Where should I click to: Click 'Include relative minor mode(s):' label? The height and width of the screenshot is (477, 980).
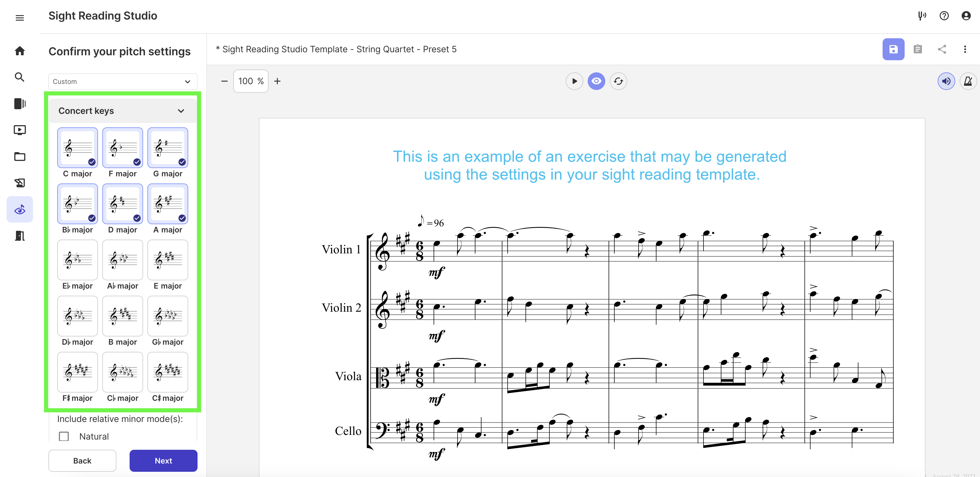pos(120,419)
